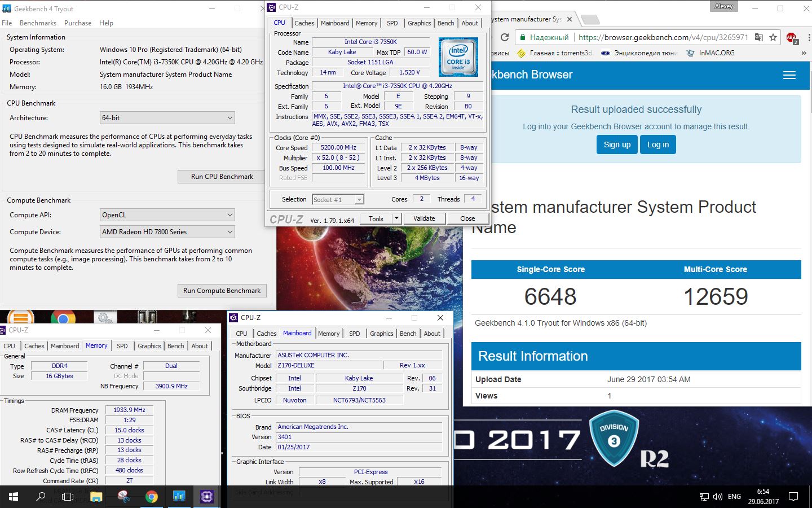Screen dimensions: 812x508
Task: Click Sign up on Geekbench Browser
Action: click(617, 144)
